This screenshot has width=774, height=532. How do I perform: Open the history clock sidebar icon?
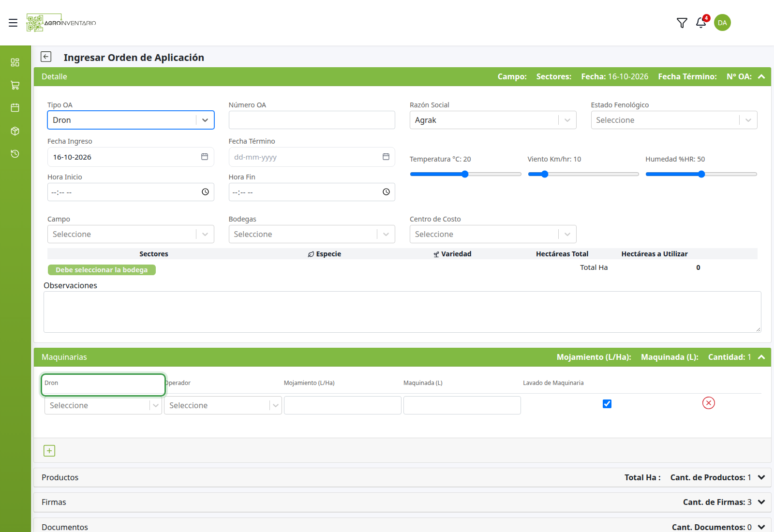click(x=15, y=154)
